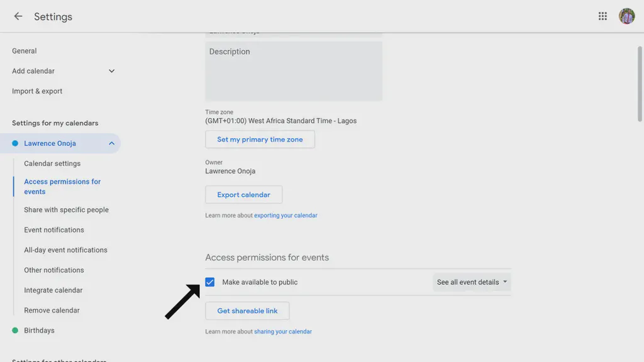This screenshot has height=362, width=644.
Task: Click the green color dot beside Birthdays
Action: (14, 330)
